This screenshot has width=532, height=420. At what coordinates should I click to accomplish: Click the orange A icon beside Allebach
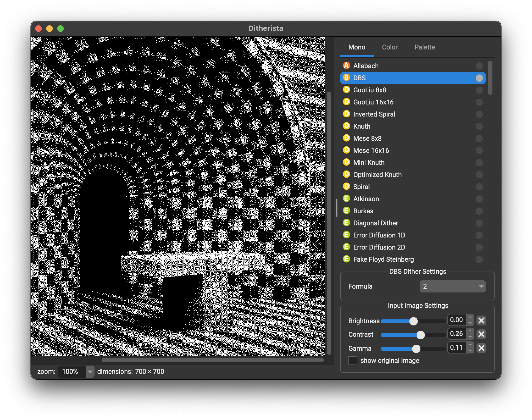click(x=346, y=66)
